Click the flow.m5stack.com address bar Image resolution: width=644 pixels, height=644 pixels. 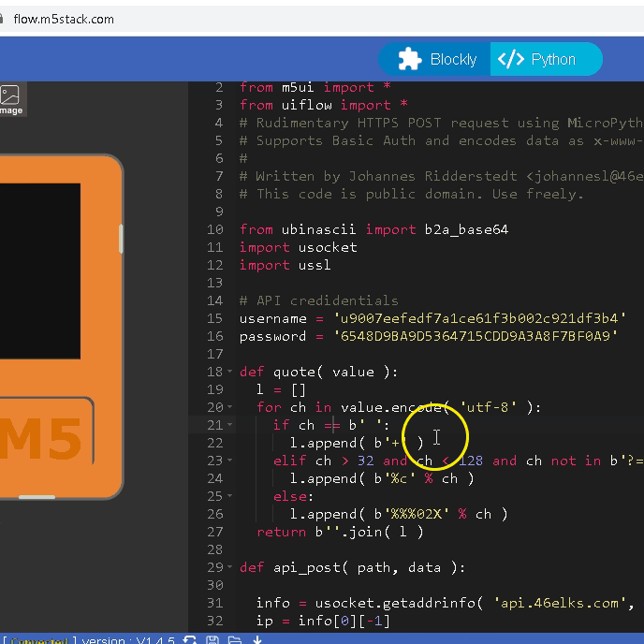coord(64,19)
